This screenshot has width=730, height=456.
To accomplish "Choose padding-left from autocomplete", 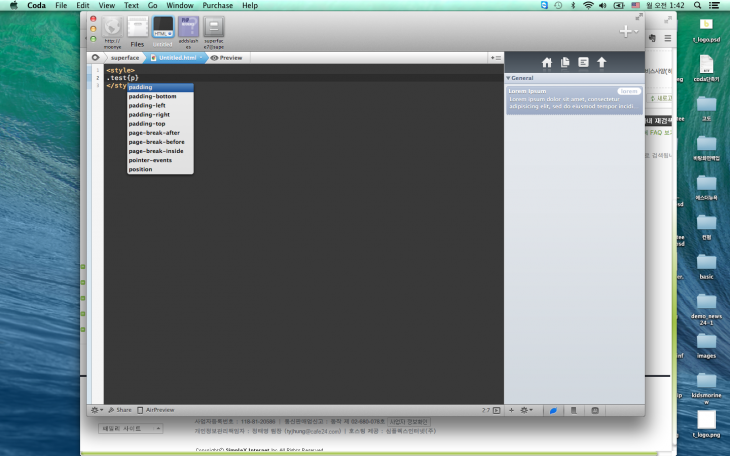I will [x=160, y=105].
